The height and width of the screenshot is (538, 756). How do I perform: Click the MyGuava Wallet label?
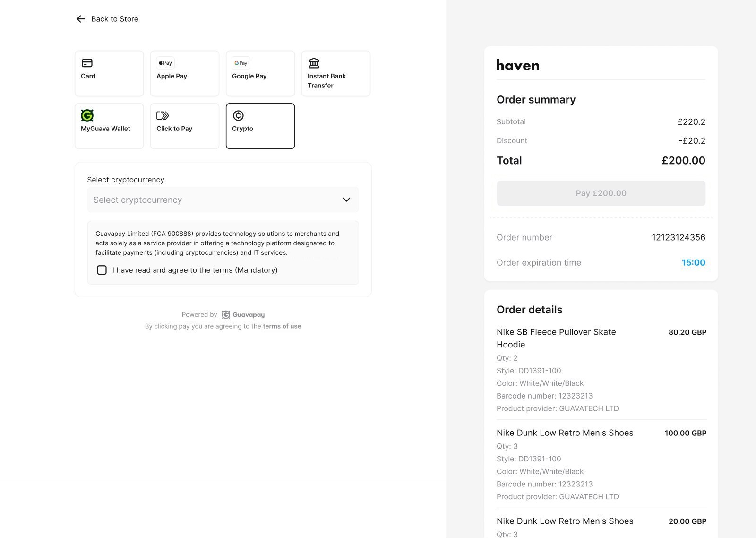tap(105, 129)
